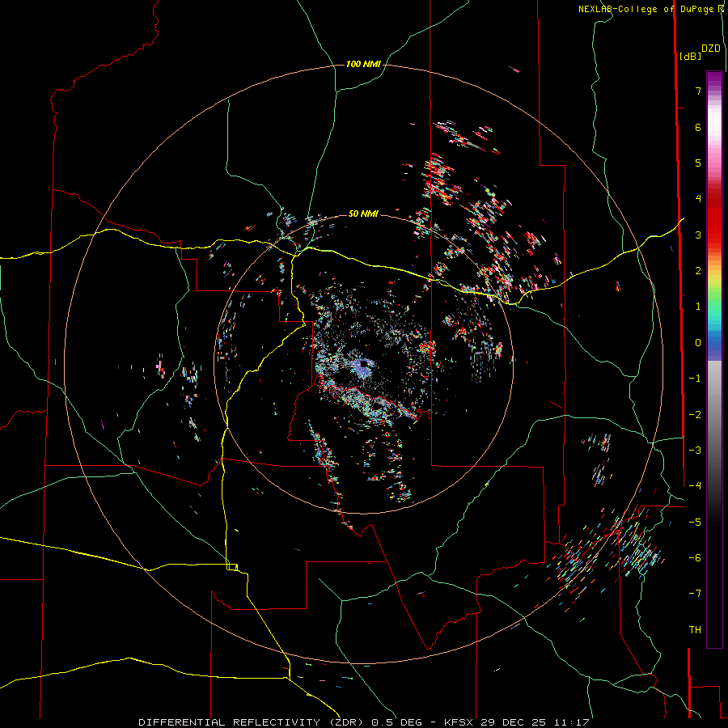Click the "-7" value on color scale
728x728 pixels.
(695, 594)
